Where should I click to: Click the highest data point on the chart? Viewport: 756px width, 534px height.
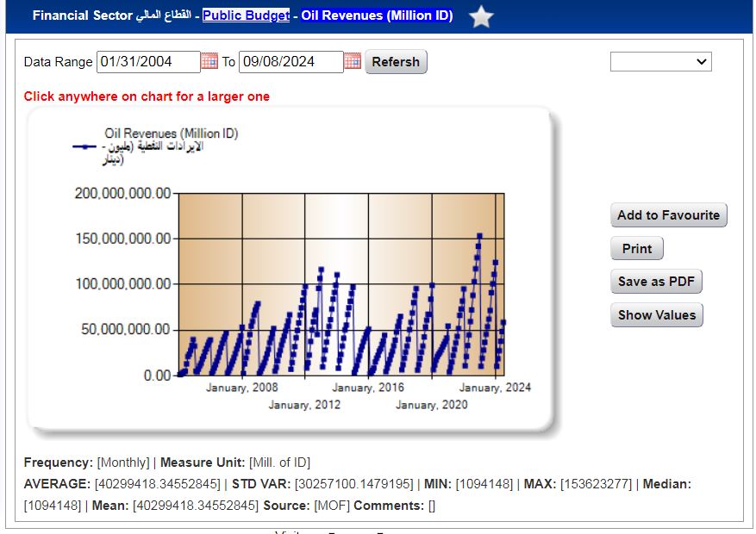(479, 235)
